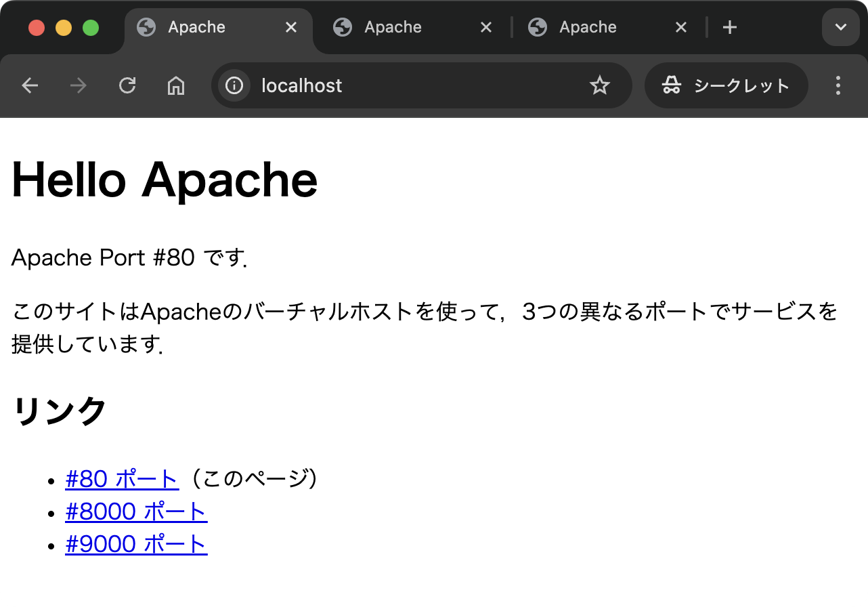Expand the tab search dropdown
Screen dimensions: 868x607
tap(840, 27)
